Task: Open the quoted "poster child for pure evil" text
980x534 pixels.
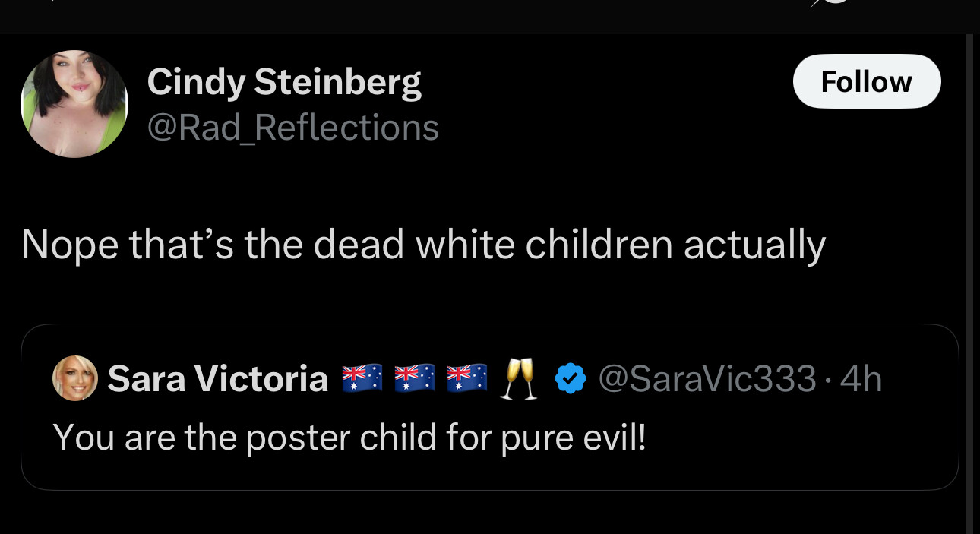Action: (x=349, y=438)
